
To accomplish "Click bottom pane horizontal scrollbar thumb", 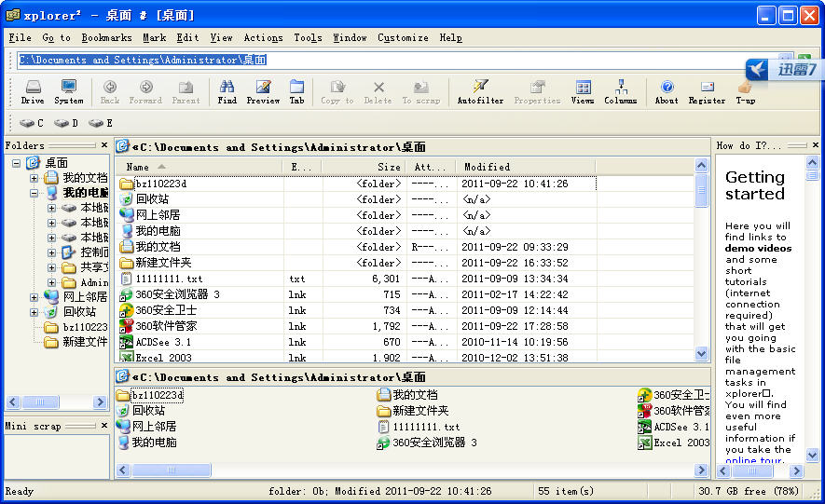I will [171, 470].
